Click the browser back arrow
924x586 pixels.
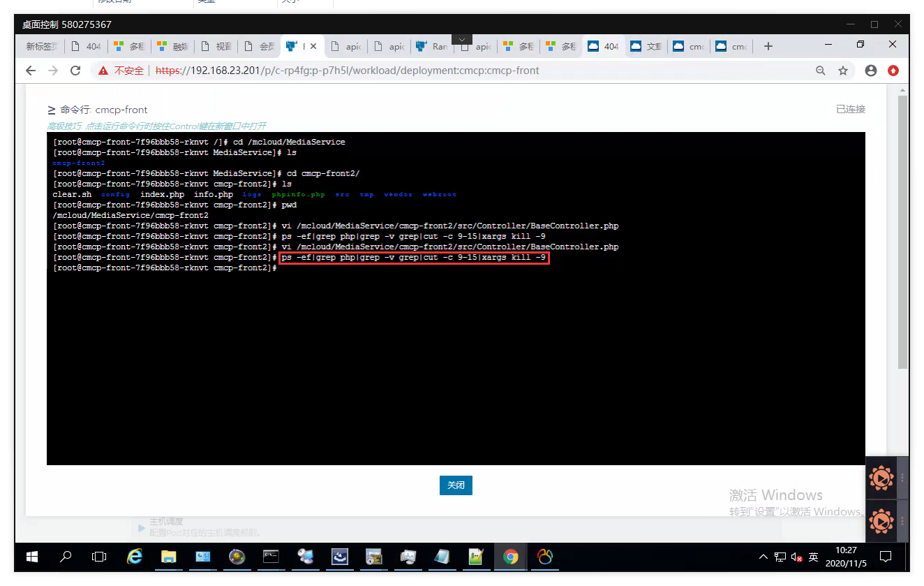pyautogui.click(x=30, y=71)
